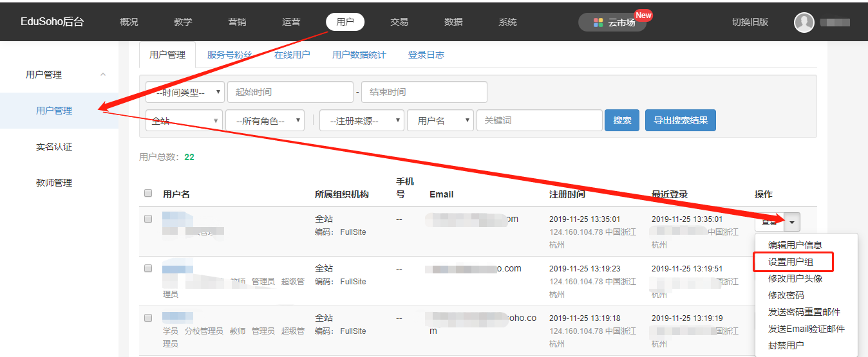Select 设置用户组 from the dropdown menu
The width and height of the screenshot is (868, 357).
(793, 262)
